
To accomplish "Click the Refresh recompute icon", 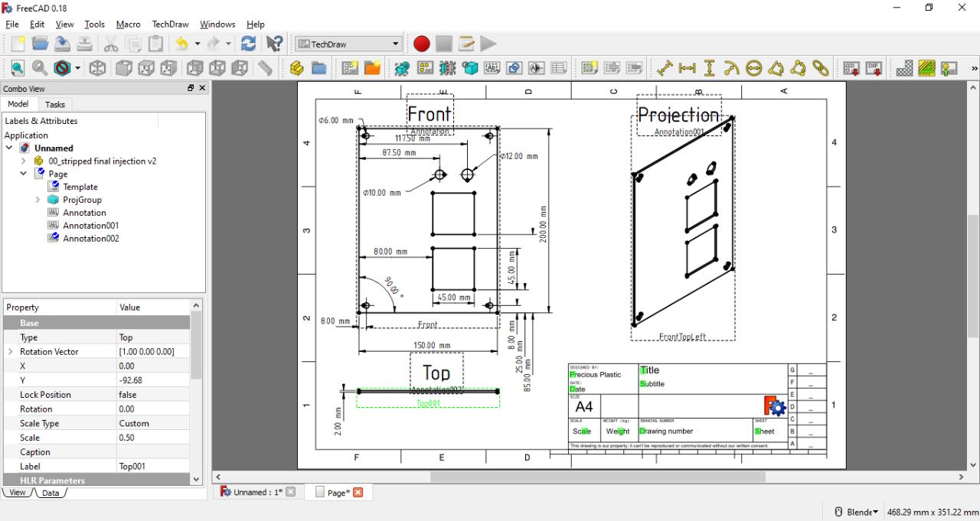I will coord(248,44).
